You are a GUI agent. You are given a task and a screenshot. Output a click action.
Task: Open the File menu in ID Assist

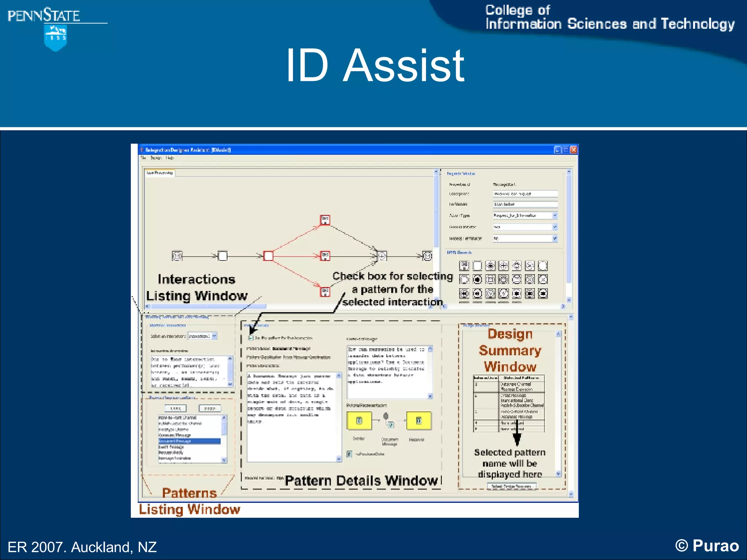143,158
